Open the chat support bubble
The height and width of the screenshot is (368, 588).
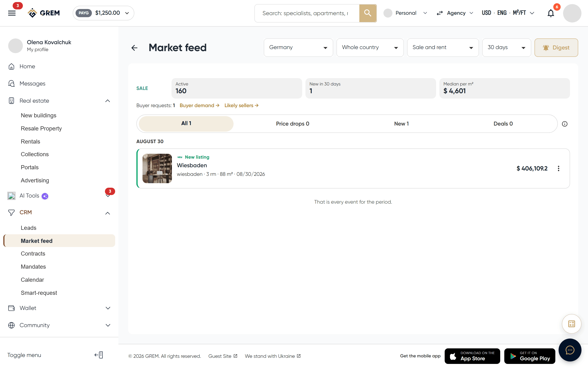tap(570, 350)
